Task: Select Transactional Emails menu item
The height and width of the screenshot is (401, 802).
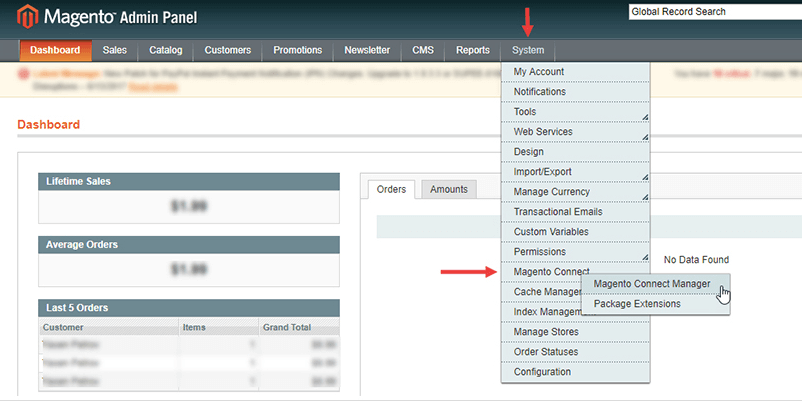Action: pos(575,212)
